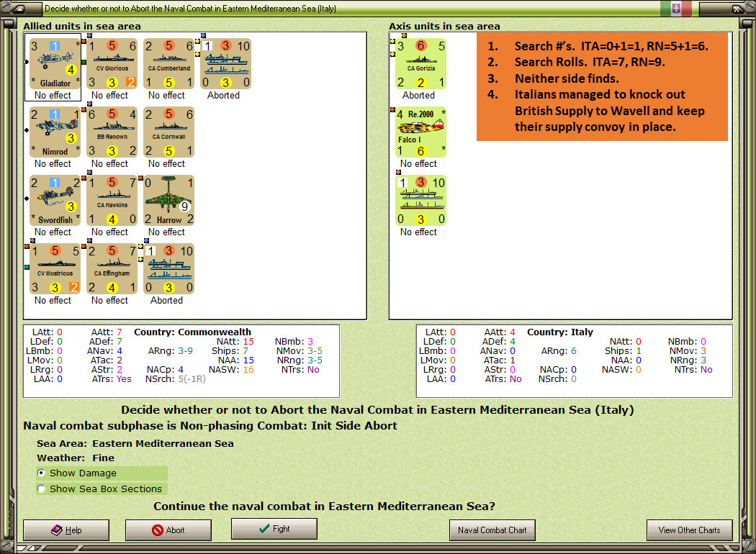
Task: Click 'No effect' label under Falco I
Action: coord(418,164)
